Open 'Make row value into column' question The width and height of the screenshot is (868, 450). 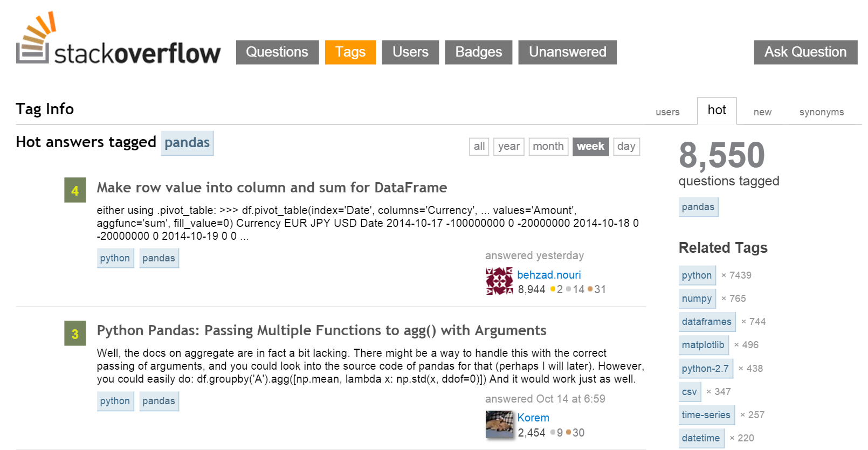(272, 188)
